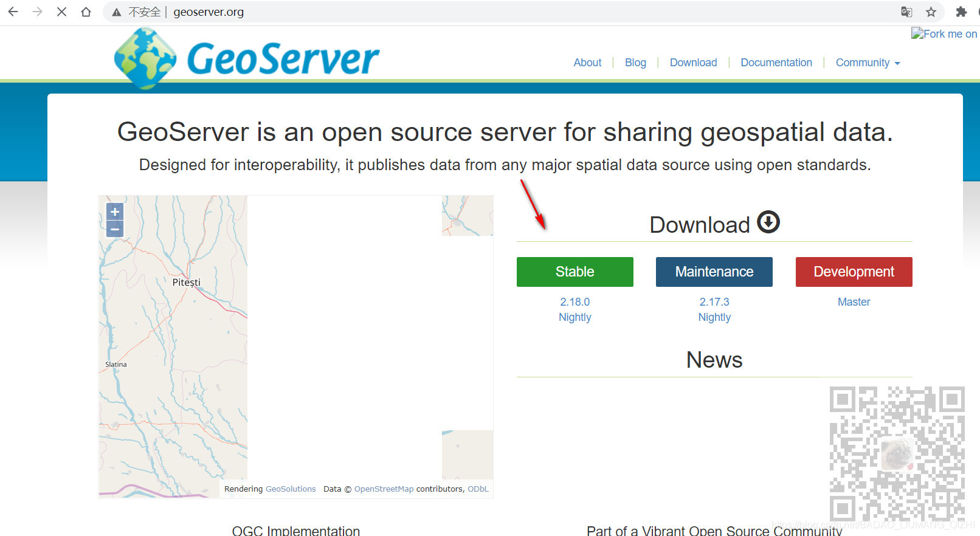Click the QR code image
Screen dimensions: 980x536
tap(897, 455)
